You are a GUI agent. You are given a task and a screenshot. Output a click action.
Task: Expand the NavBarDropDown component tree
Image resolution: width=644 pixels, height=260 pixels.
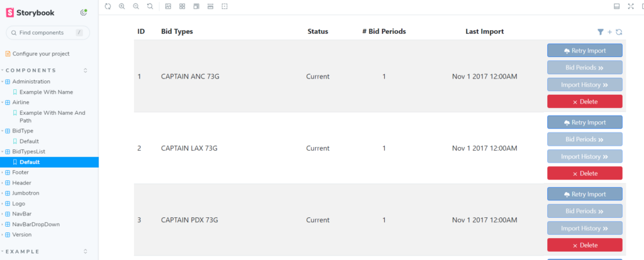click(35, 224)
